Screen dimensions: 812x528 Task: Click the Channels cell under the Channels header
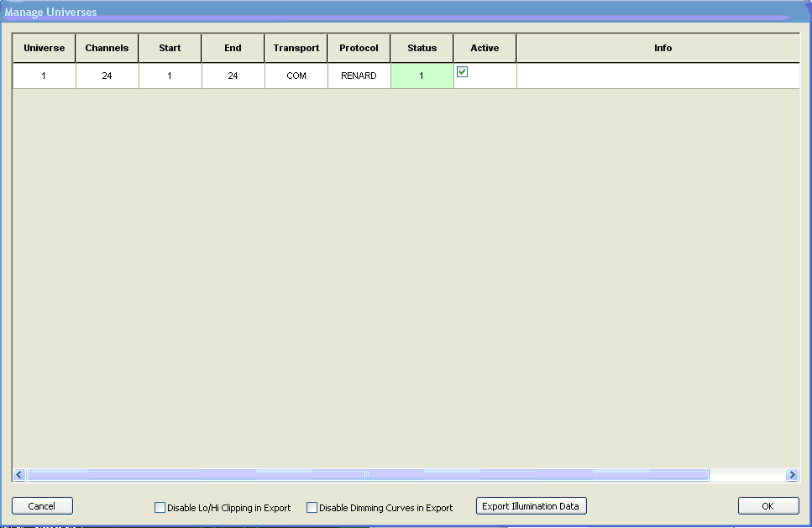[x=107, y=76]
